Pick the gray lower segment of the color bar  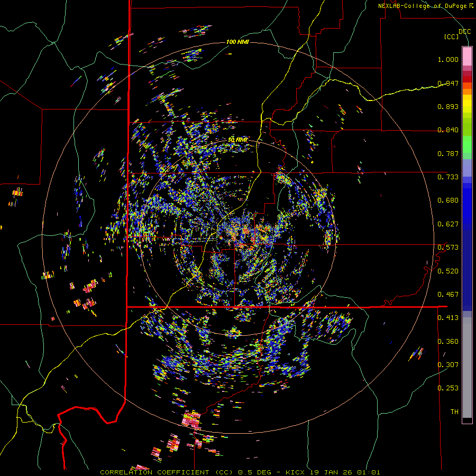[467, 368]
